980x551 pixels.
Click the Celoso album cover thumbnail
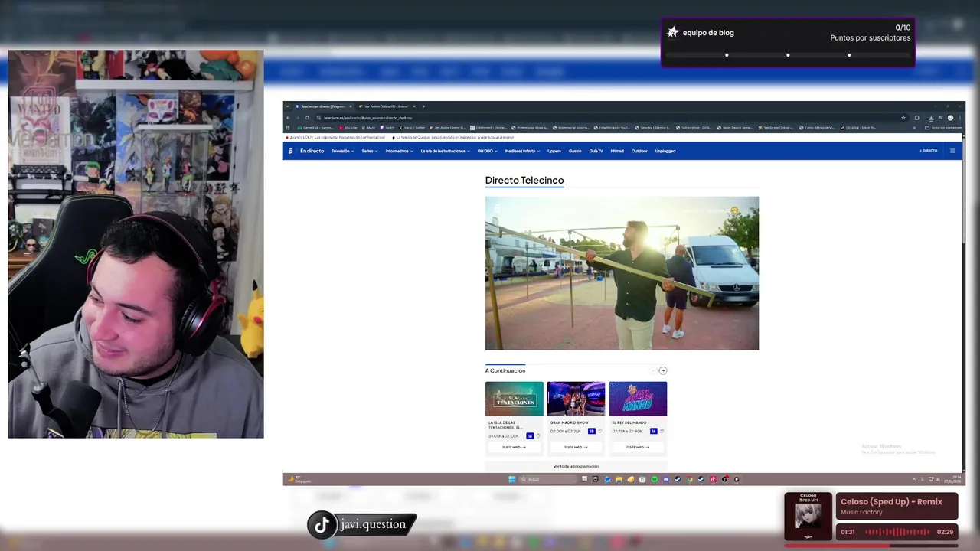[x=808, y=517]
